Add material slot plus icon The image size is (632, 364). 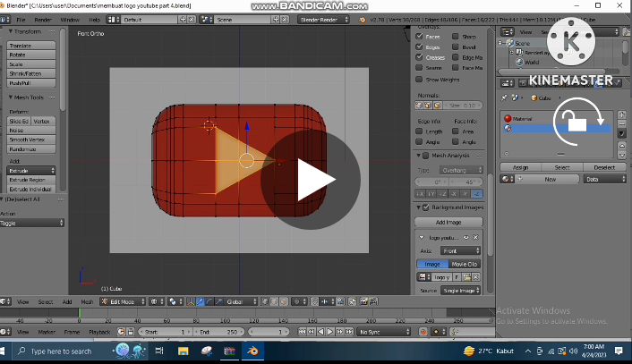pyautogui.click(x=622, y=114)
